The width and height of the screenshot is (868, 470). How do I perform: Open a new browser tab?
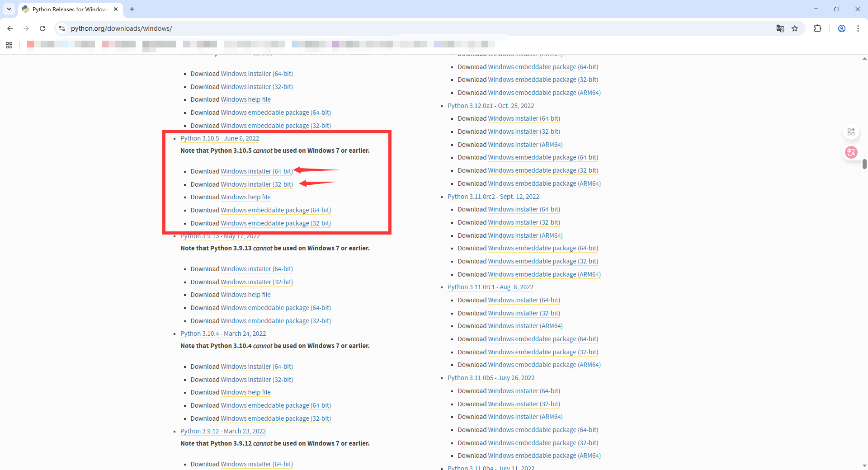[x=132, y=9]
